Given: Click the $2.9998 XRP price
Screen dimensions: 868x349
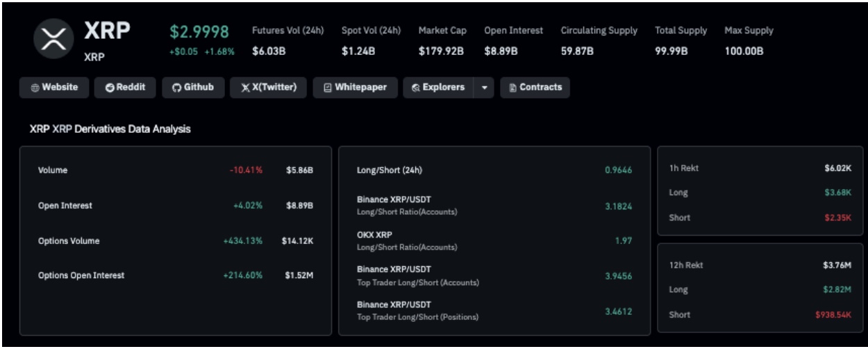Looking at the screenshot, I should pos(199,33).
